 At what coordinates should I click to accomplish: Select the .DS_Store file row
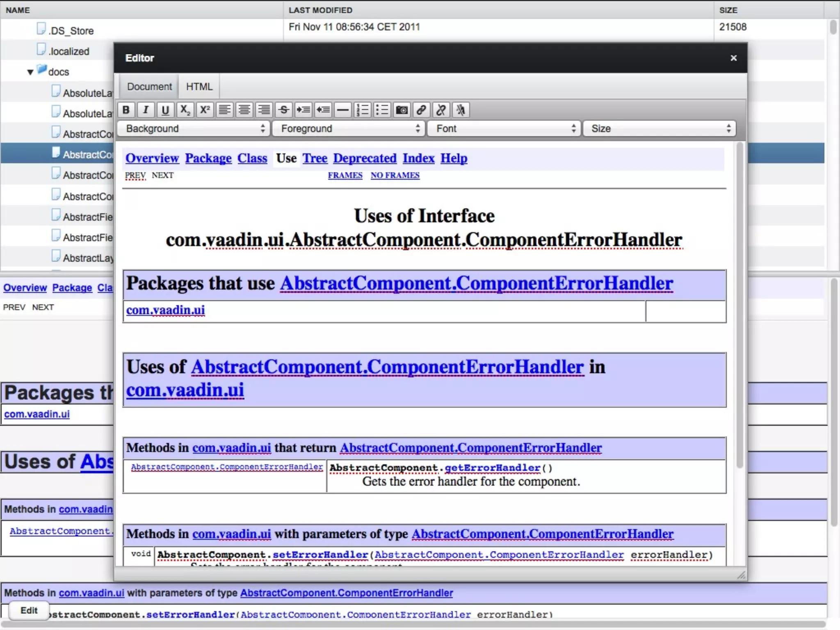point(71,31)
